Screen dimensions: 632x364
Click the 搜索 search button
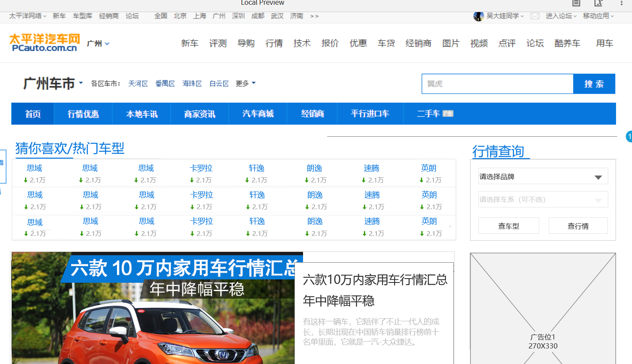(594, 84)
